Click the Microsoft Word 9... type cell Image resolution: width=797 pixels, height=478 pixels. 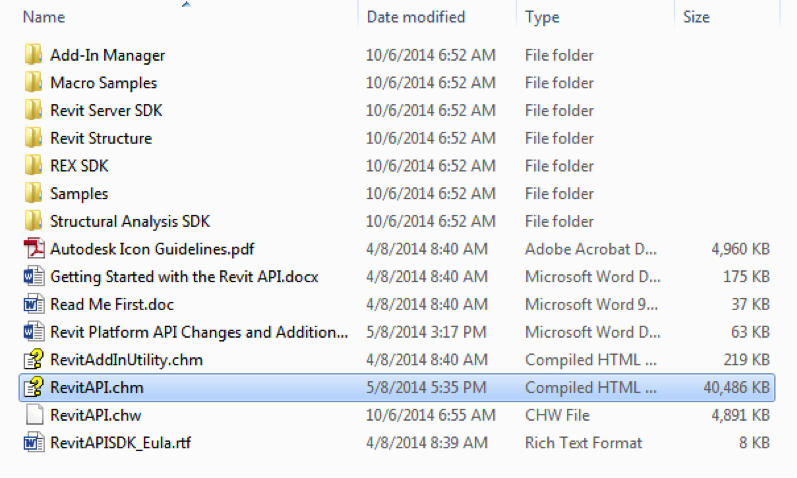[591, 304]
